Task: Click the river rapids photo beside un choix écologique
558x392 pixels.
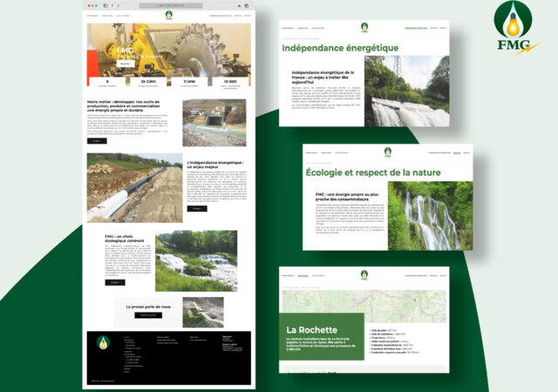Action: 196,260
